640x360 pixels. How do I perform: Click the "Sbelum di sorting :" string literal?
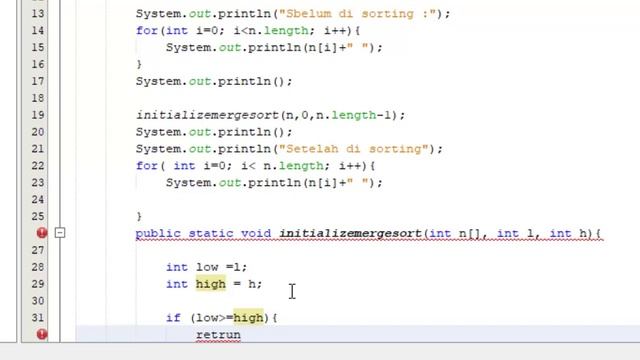coord(358,14)
